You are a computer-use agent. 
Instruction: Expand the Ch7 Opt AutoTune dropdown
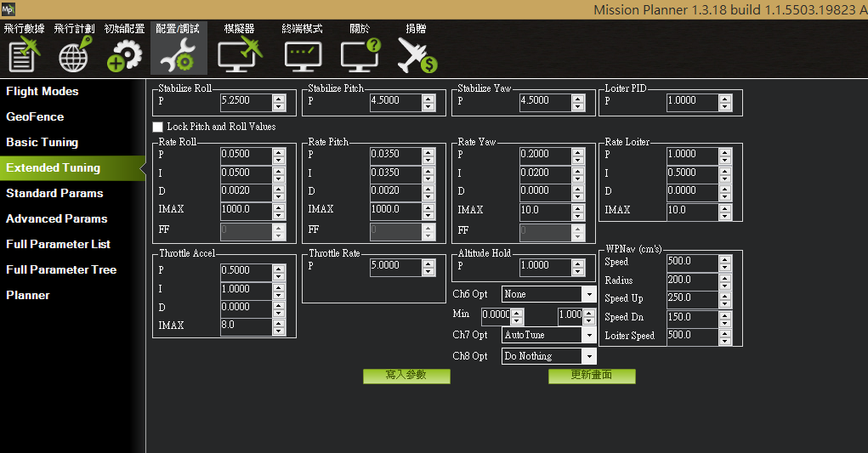(588, 335)
